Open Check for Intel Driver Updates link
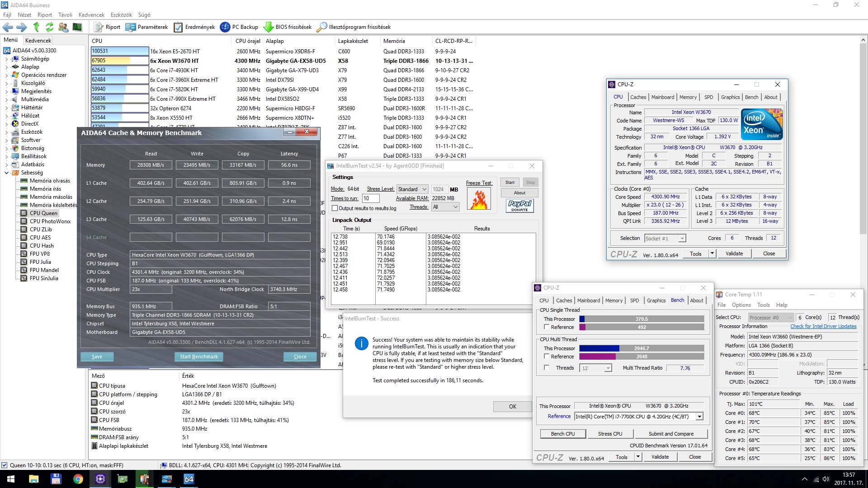Viewport: 868px width, 488px height. point(823,326)
